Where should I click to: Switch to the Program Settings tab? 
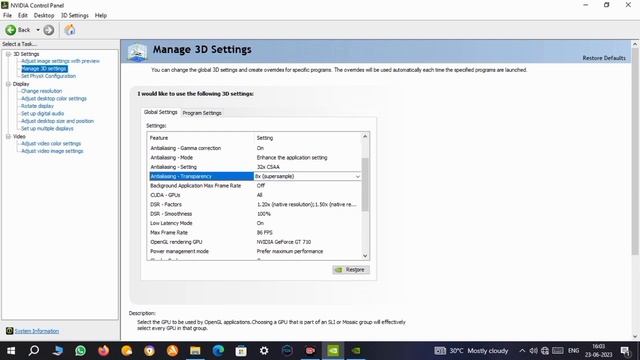coord(202,113)
